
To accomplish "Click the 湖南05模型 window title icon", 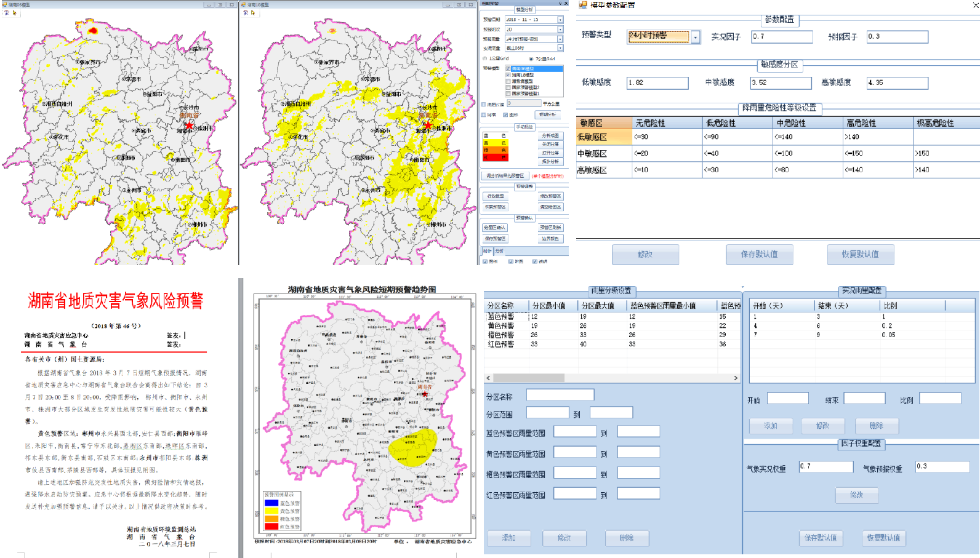I will 5,4.
